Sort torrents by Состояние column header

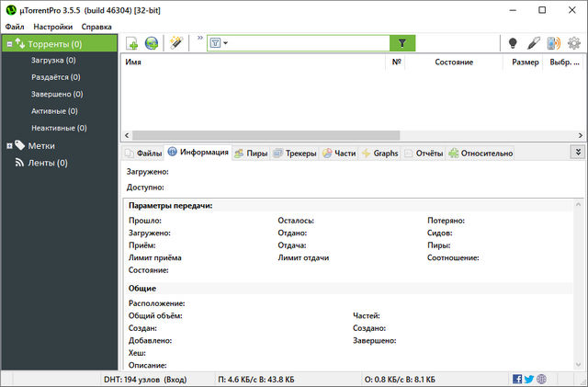[x=454, y=62]
